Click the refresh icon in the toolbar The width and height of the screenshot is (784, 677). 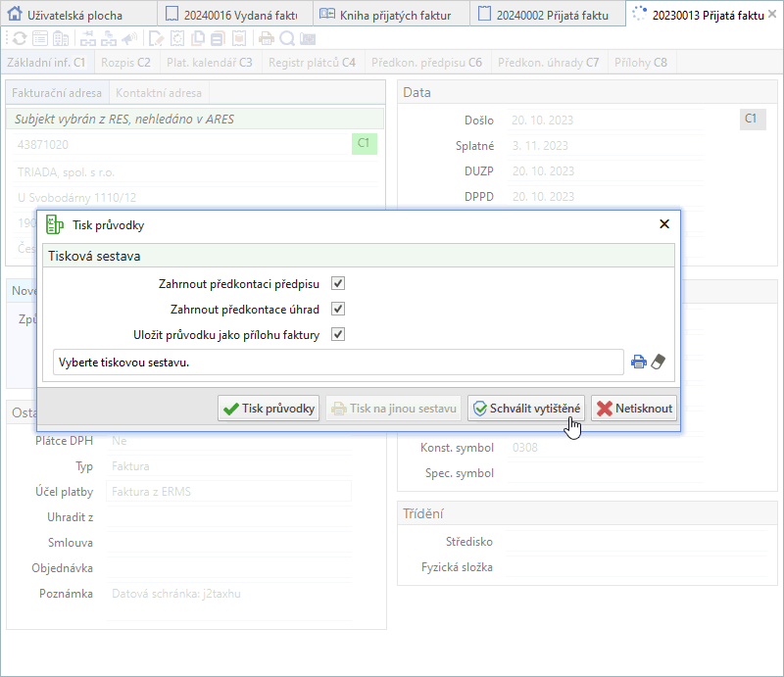(19, 38)
